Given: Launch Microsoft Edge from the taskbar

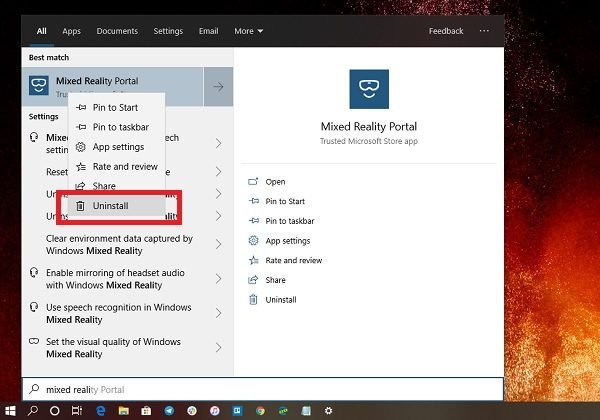Looking at the screenshot, I should click(x=101, y=411).
